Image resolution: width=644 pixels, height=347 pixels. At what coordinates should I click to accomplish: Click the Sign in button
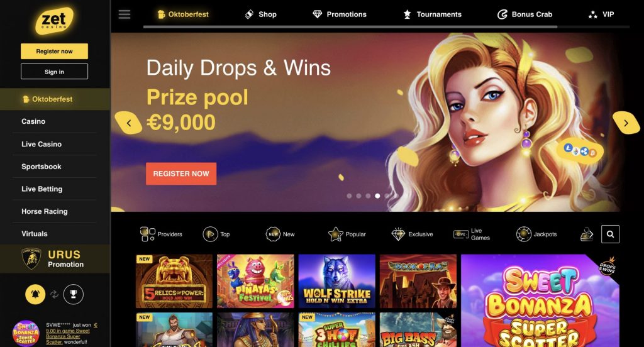pos(54,72)
